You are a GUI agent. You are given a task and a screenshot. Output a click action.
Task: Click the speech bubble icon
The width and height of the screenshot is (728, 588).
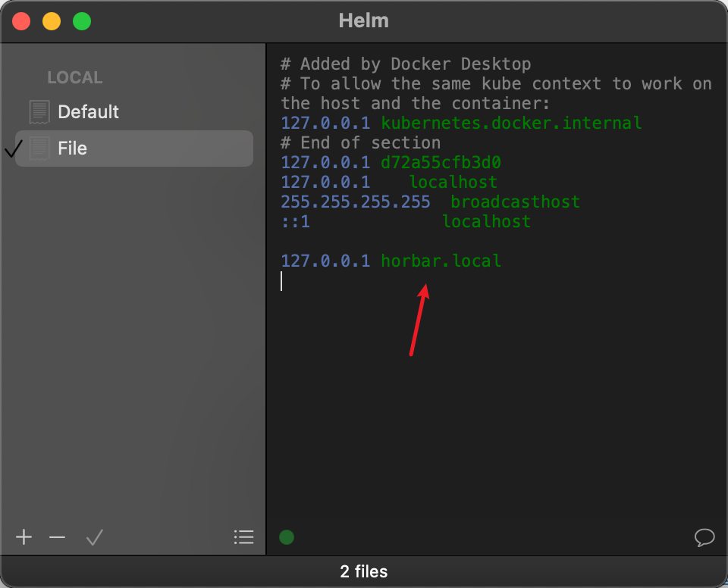click(704, 537)
